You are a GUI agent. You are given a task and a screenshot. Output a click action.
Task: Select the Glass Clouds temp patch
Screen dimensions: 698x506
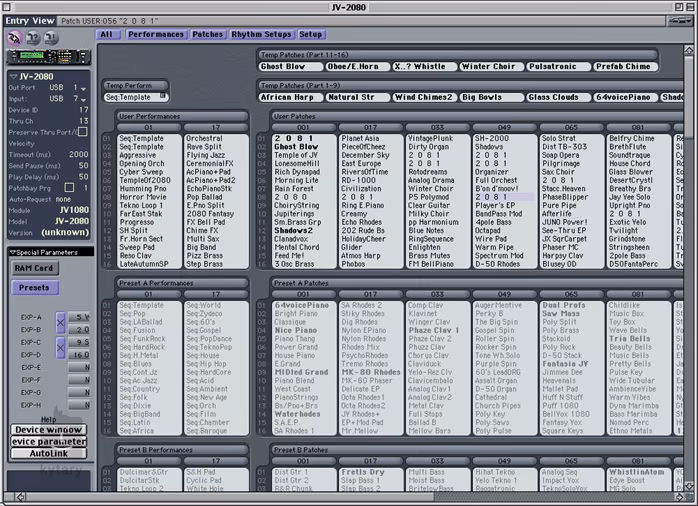pos(558,97)
